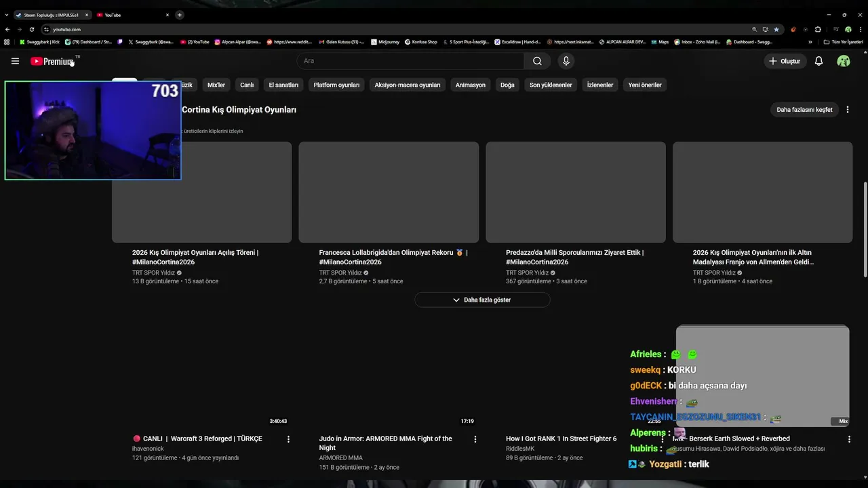Open the Maps bookmark
This screenshot has height=488, width=868.
660,42
